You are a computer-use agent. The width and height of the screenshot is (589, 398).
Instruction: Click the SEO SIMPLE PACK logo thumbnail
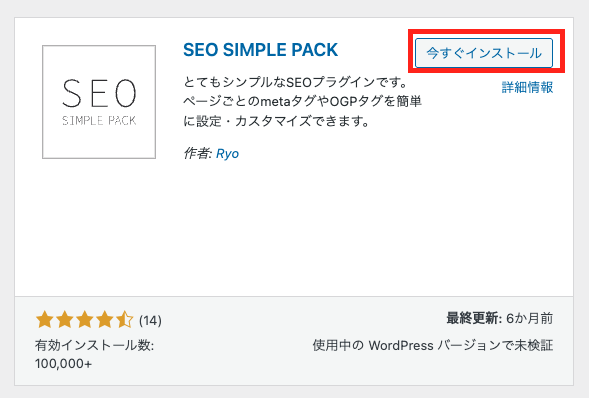click(x=99, y=102)
